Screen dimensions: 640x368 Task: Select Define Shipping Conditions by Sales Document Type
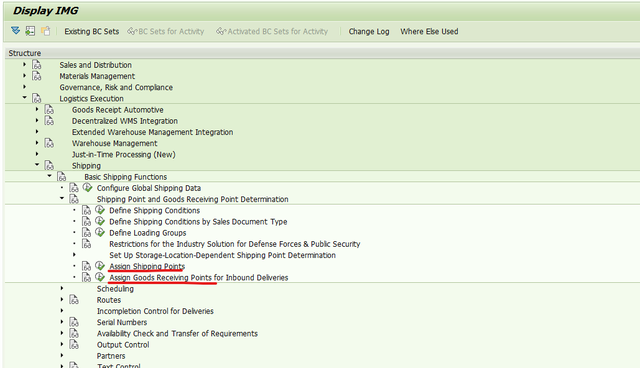pyautogui.click(x=198, y=222)
